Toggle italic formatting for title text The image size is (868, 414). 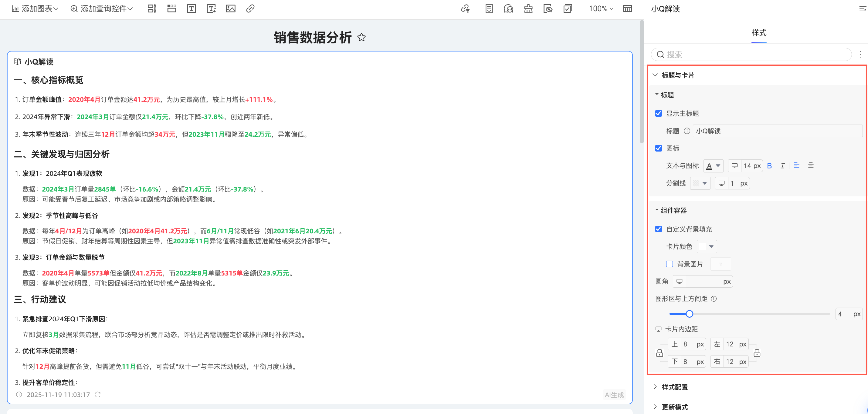[782, 165]
